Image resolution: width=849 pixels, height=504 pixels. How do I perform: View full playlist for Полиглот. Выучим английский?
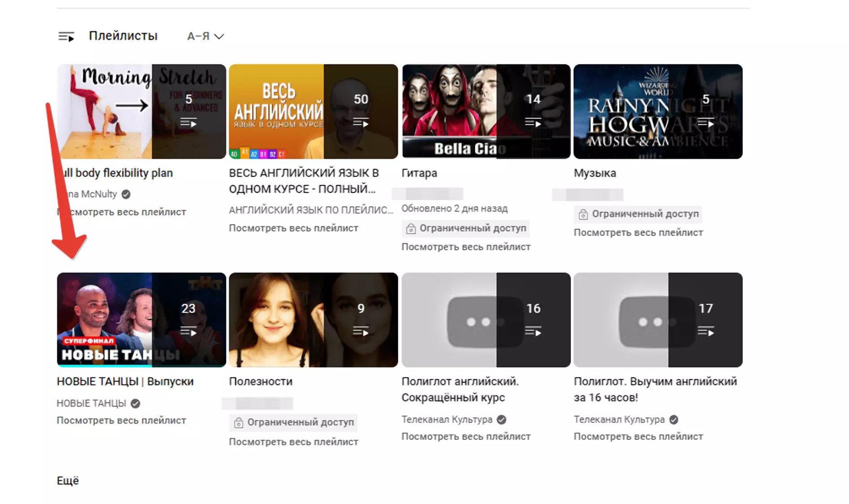638,436
